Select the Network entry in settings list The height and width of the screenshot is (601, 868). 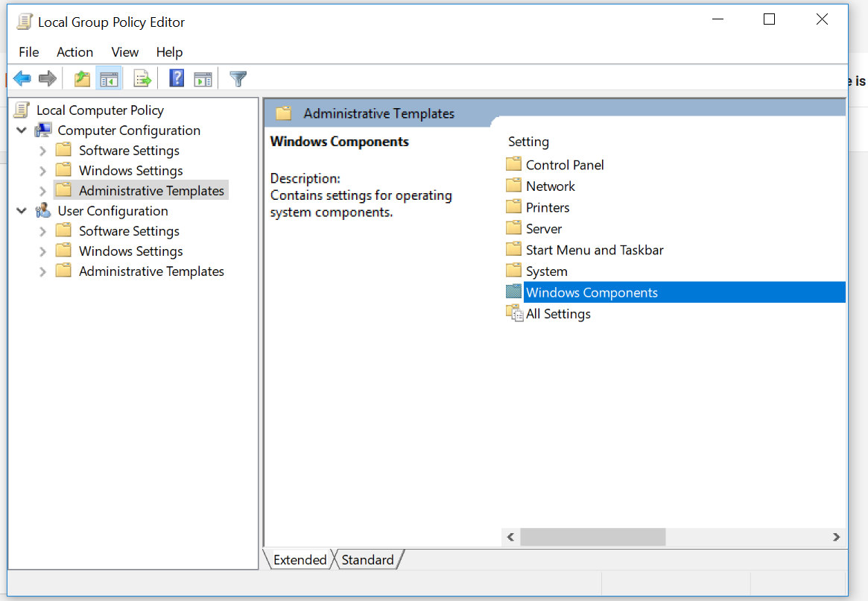pos(551,186)
